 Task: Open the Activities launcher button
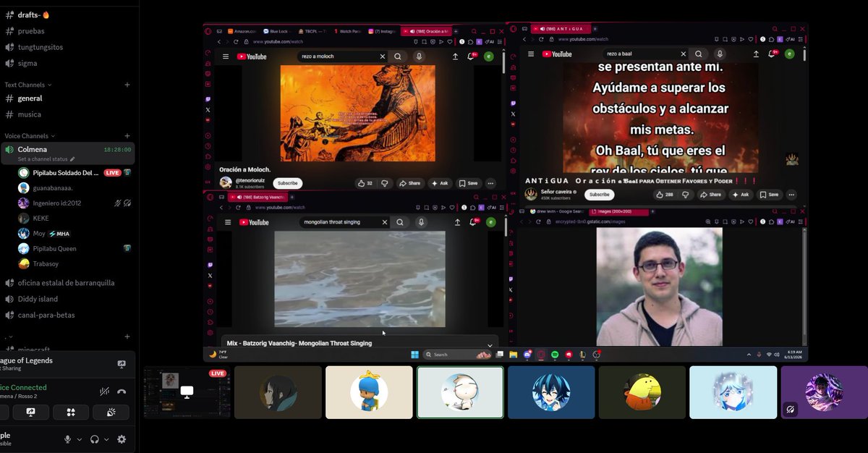[x=71, y=412]
